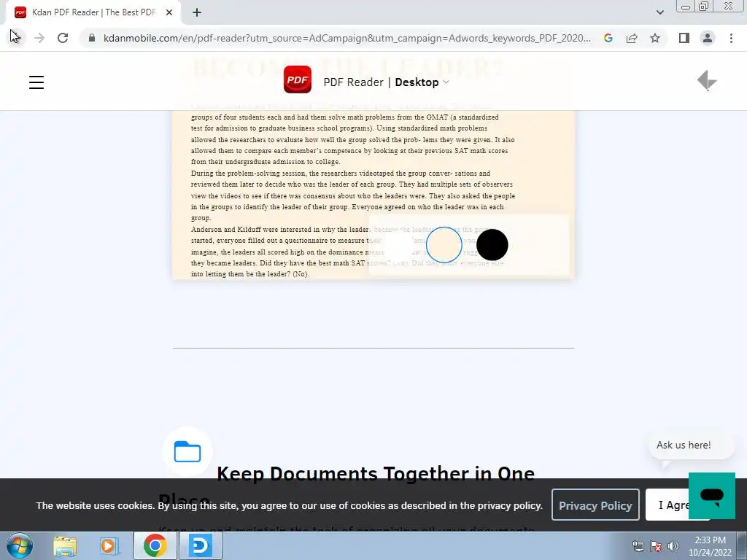Click the gray Kdan arrow logo

[x=707, y=80]
